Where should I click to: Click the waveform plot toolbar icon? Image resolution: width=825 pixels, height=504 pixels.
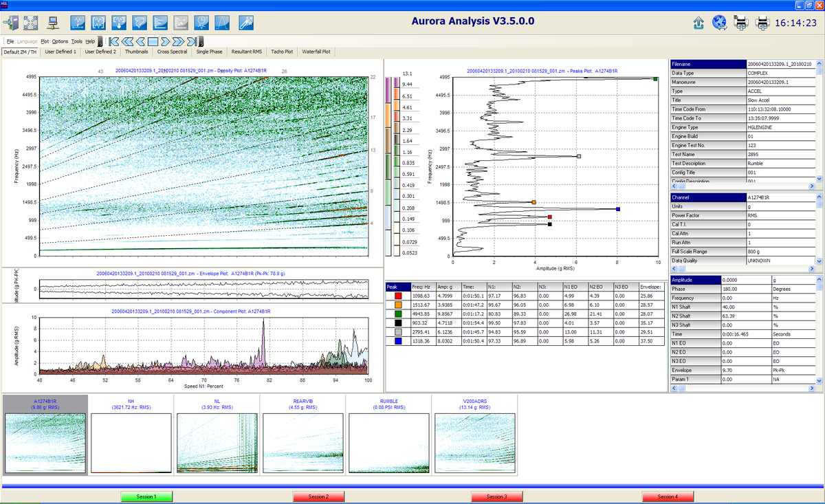point(78,22)
